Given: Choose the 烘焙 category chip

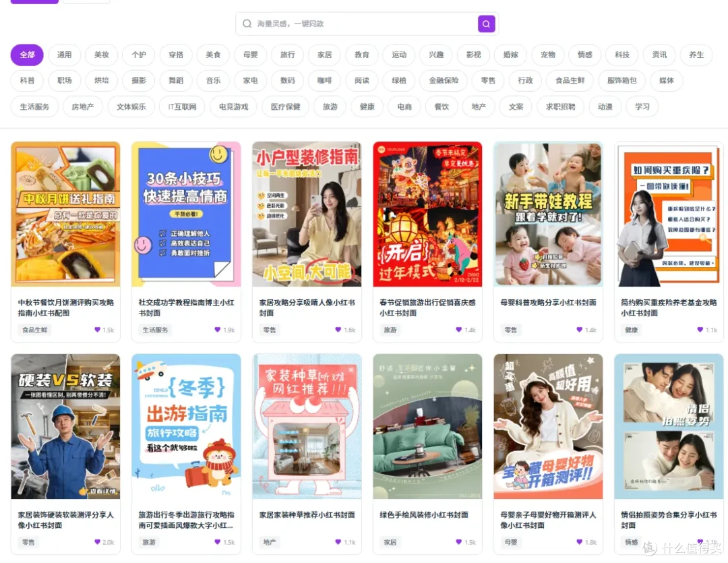Looking at the screenshot, I should (x=102, y=80).
